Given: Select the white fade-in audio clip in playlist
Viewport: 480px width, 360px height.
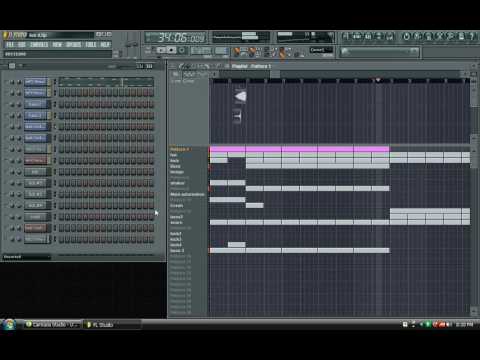Looking at the screenshot, I should [x=240, y=97].
